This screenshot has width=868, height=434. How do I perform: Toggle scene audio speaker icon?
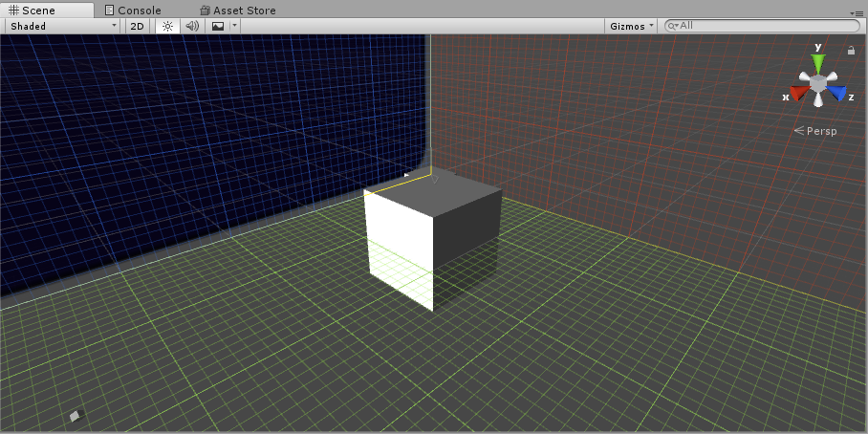point(192,26)
